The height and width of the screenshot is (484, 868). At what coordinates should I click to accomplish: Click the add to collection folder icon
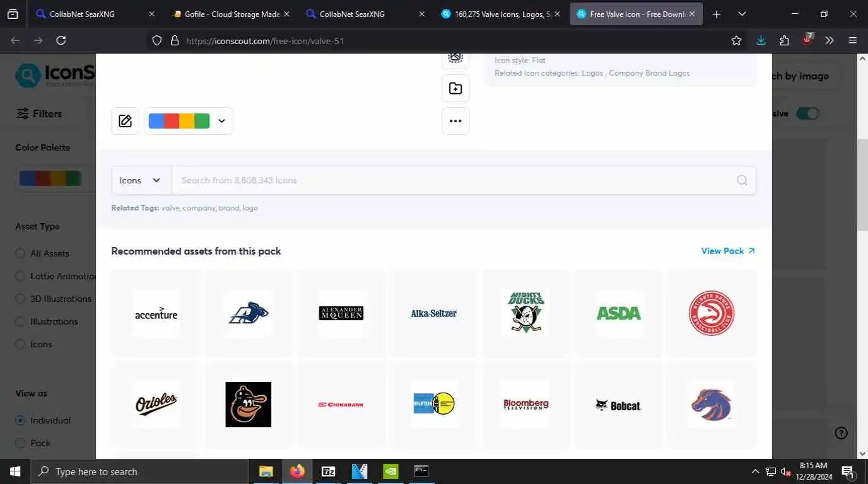click(x=455, y=88)
